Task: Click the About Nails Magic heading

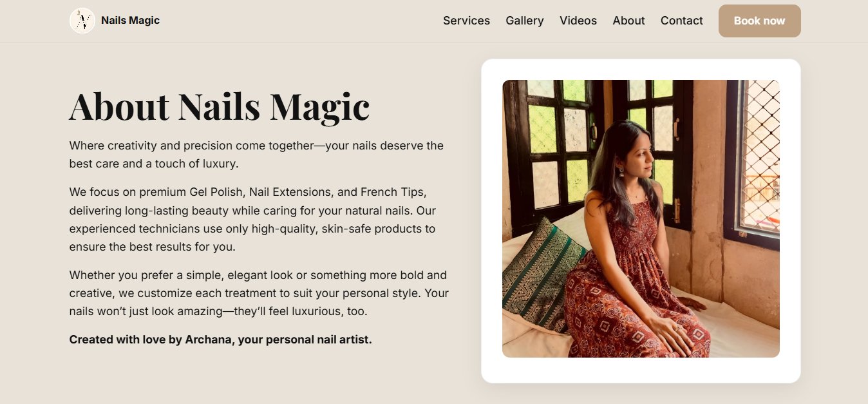Action: 219,106
